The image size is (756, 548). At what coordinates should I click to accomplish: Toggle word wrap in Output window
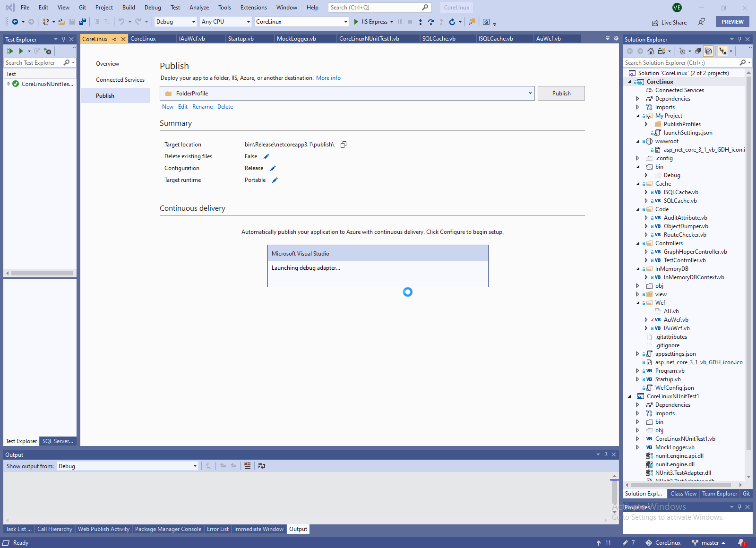click(x=262, y=466)
